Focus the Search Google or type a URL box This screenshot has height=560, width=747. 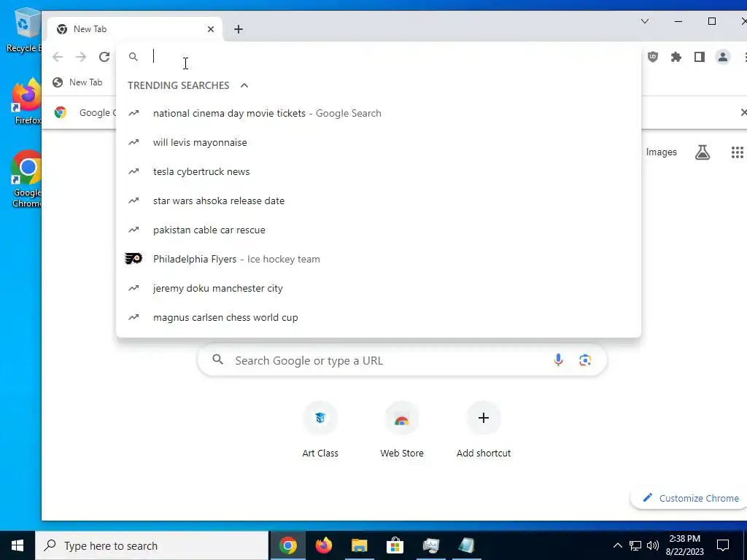point(402,360)
